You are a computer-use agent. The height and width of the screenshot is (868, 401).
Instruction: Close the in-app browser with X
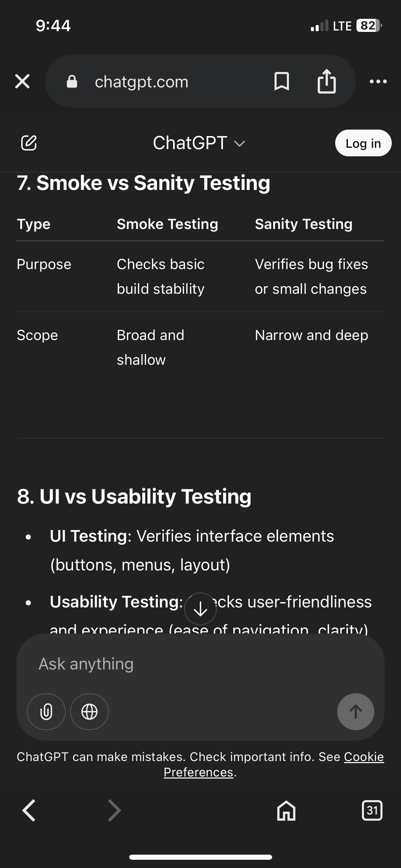pyautogui.click(x=22, y=82)
